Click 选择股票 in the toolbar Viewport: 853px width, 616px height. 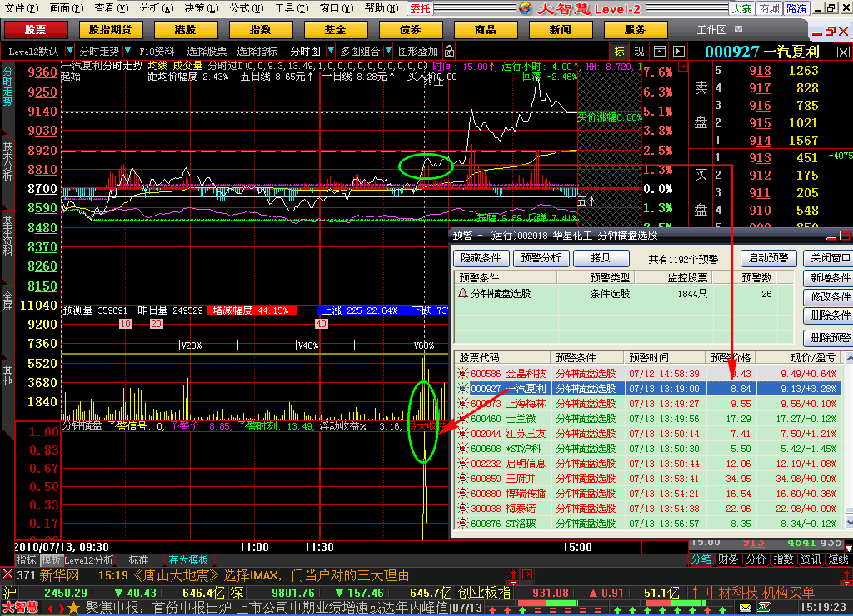click(207, 51)
